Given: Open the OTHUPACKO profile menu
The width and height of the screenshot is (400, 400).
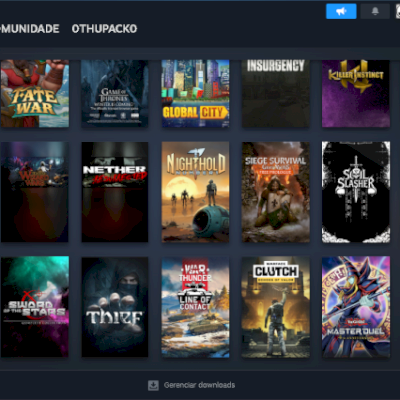Looking at the screenshot, I should [104, 29].
